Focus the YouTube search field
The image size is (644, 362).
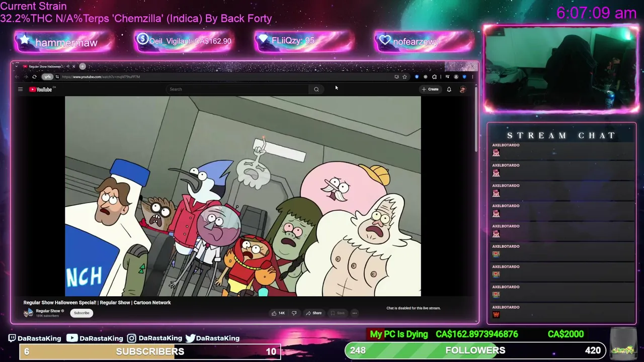tap(237, 89)
